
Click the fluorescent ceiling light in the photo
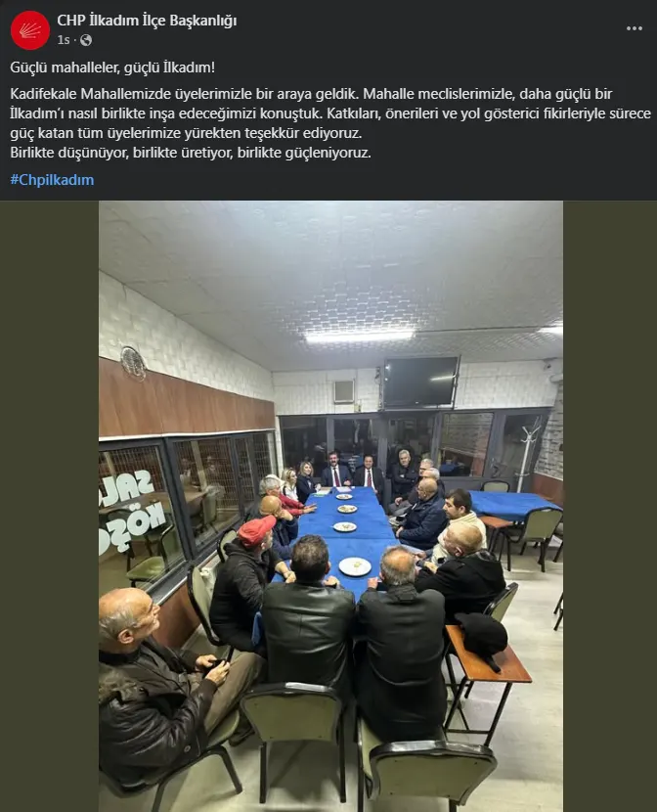point(359,337)
